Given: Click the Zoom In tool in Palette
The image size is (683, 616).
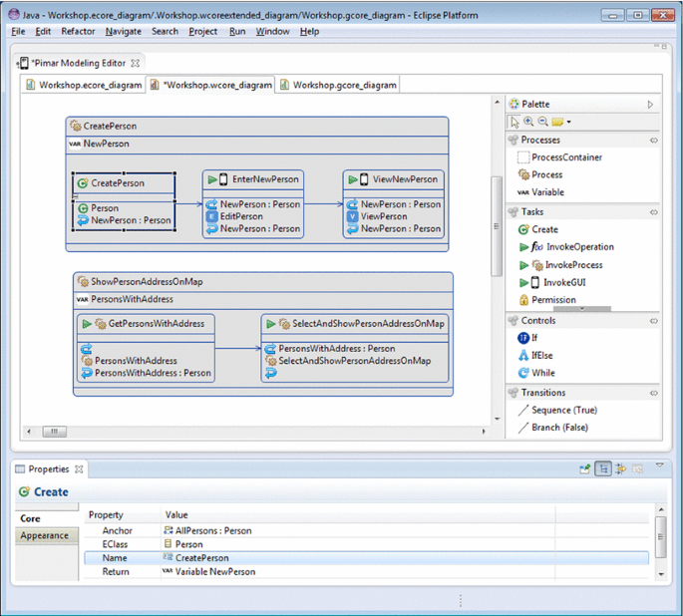Looking at the screenshot, I should [x=528, y=122].
